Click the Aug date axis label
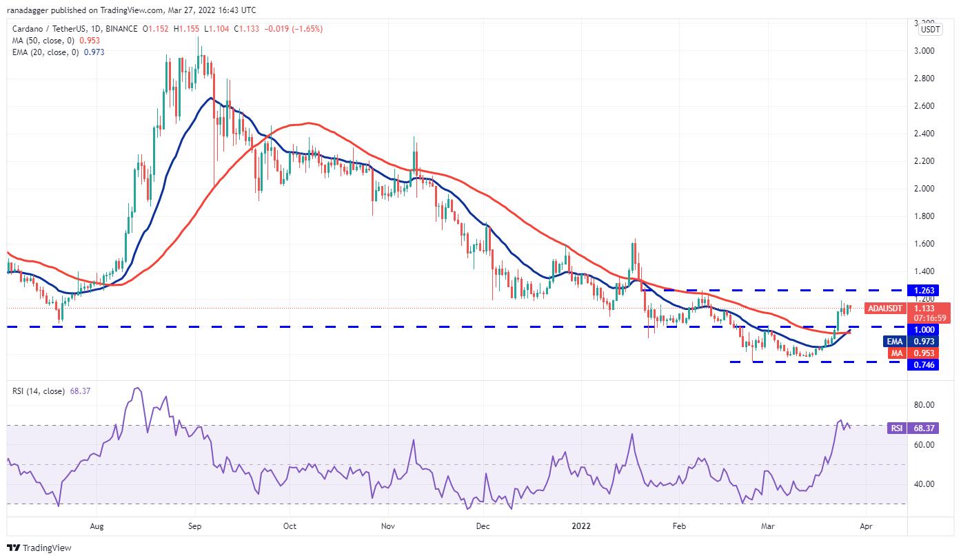Viewport: 961px width, 560px height. coord(97,526)
